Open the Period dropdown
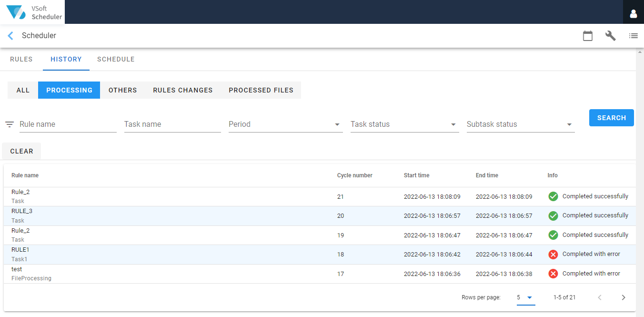The height and width of the screenshot is (317, 644). pyautogui.click(x=286, y=124)
